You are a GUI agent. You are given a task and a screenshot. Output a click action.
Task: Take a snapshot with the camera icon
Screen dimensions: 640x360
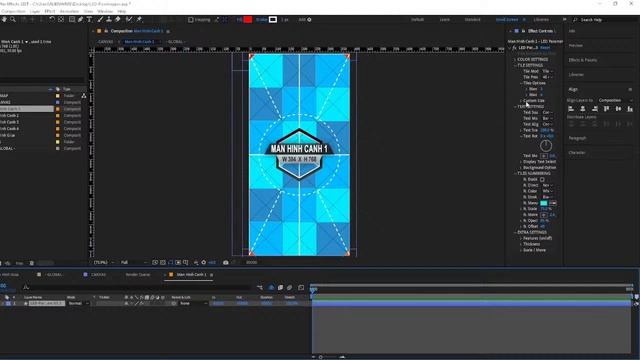tap(226, 262)
